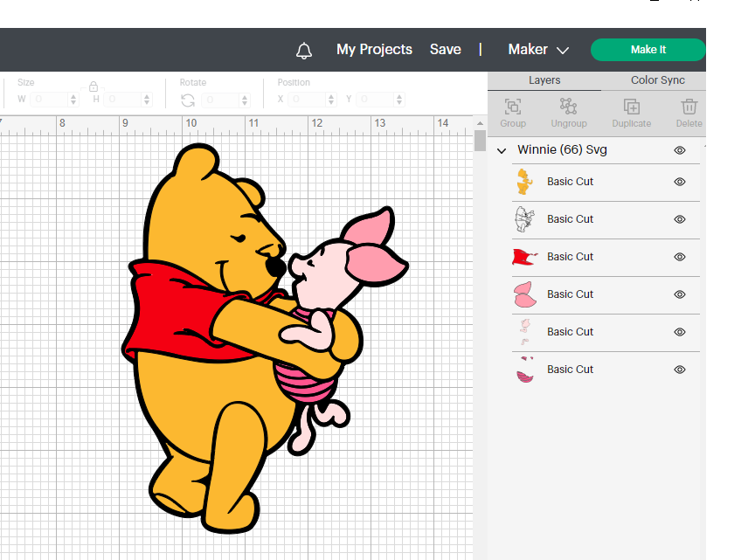Open the notifications bell
The height and width of the screenshot is (560, 755).
coord(304,50)
